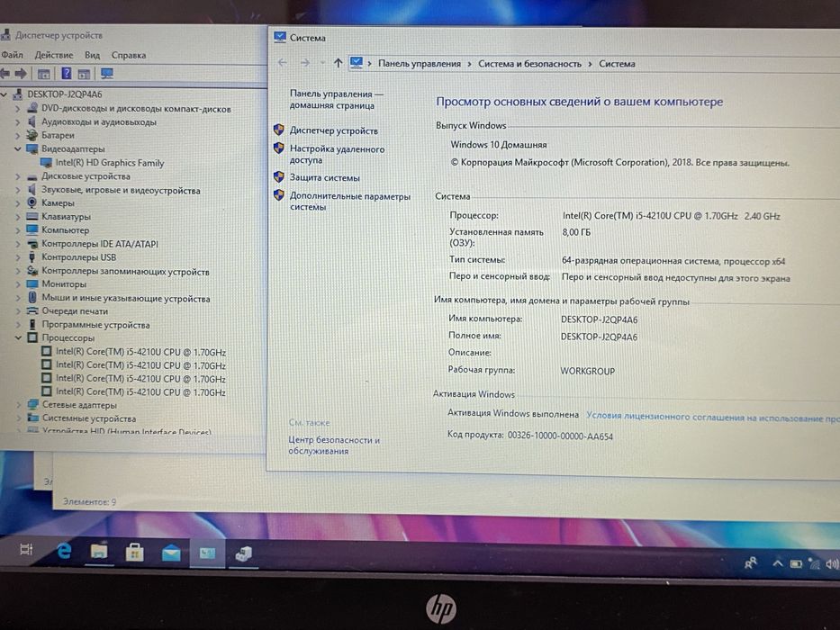Open the Действие menu in Device Manager

point(54,55)
